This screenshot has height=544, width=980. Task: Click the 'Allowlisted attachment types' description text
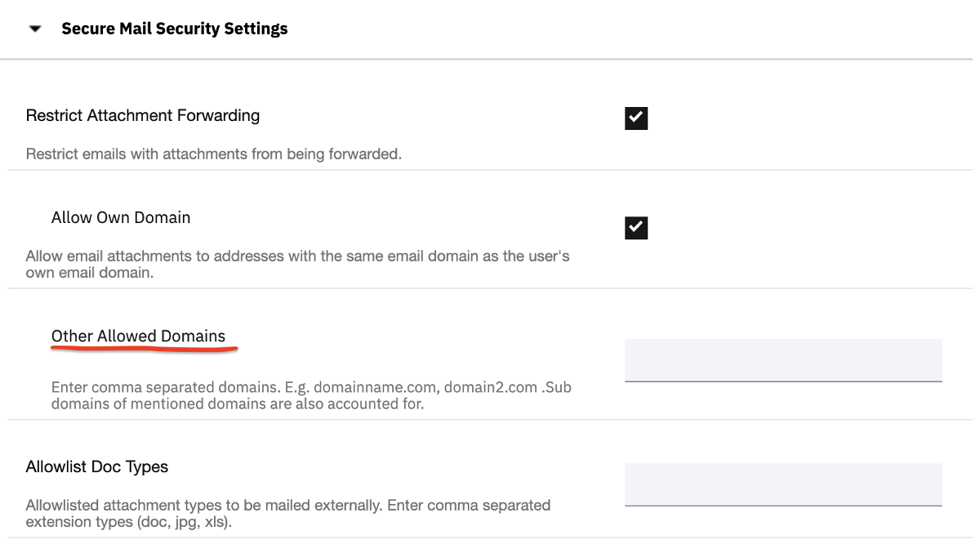tap(288, 513)
